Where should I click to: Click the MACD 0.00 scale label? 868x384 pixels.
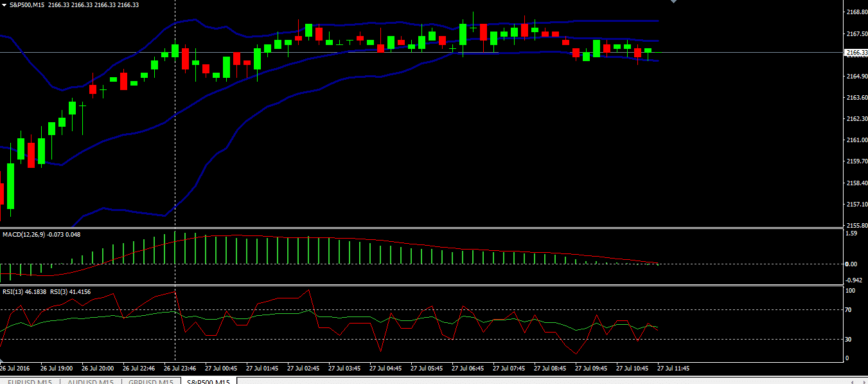point(852,264)
